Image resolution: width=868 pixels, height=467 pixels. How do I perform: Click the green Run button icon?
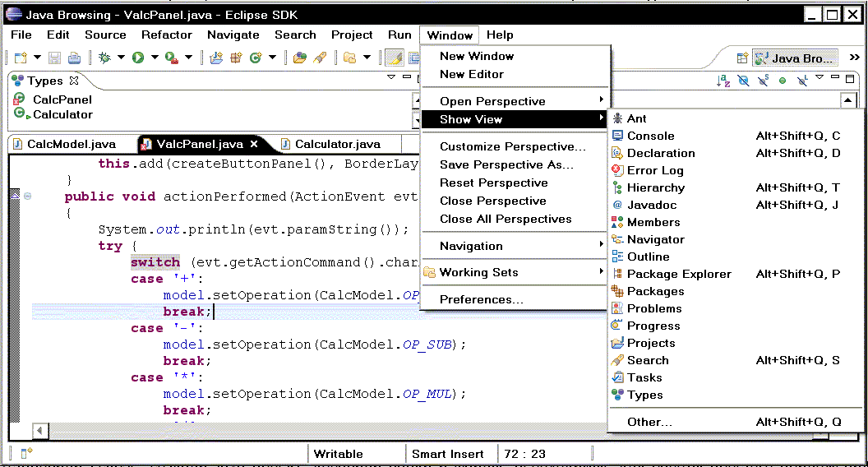point(138,58)
